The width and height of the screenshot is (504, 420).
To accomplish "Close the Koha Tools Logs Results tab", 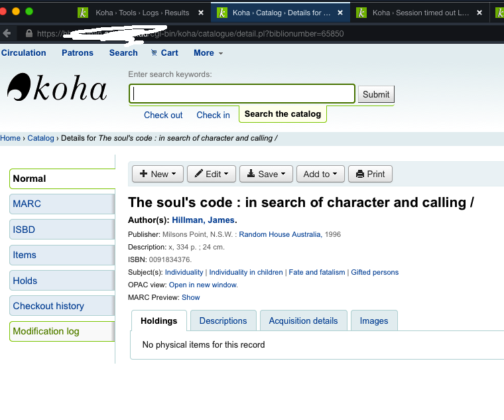I will tap(201, 13).
